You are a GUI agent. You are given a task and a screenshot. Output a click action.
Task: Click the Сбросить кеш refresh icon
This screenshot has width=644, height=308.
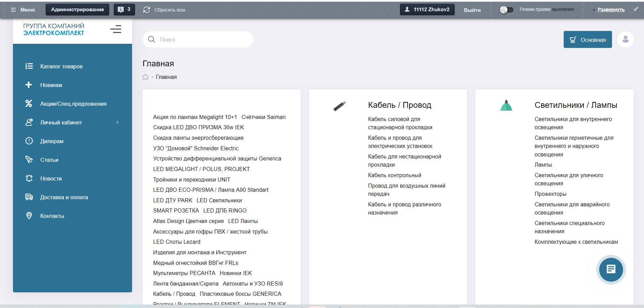pyautogui.click(x=147, y=10)
